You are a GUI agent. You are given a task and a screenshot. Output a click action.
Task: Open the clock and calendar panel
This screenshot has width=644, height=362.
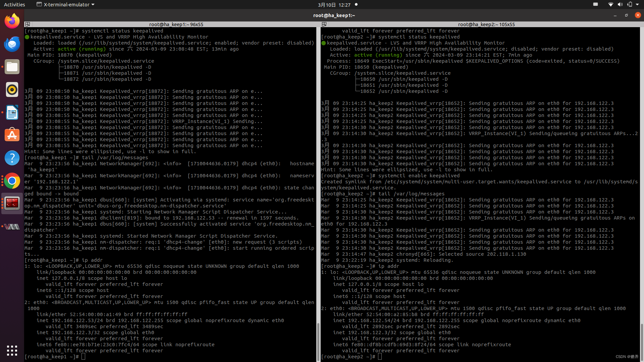(x=334, y=5)
